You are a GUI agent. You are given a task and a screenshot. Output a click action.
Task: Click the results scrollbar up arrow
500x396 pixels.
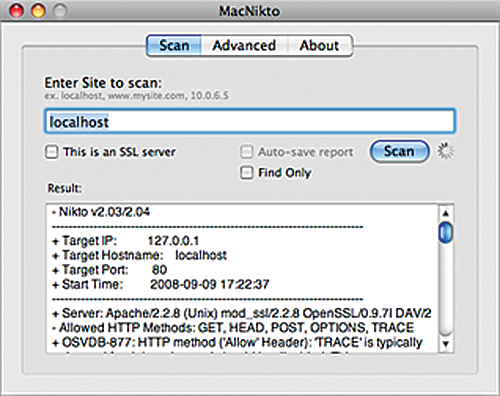446,213
